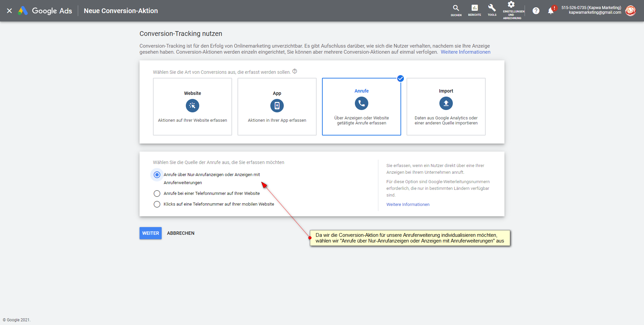Click the help question mark icon
Screen dimensions: 644x325
[x=536, y=11]
